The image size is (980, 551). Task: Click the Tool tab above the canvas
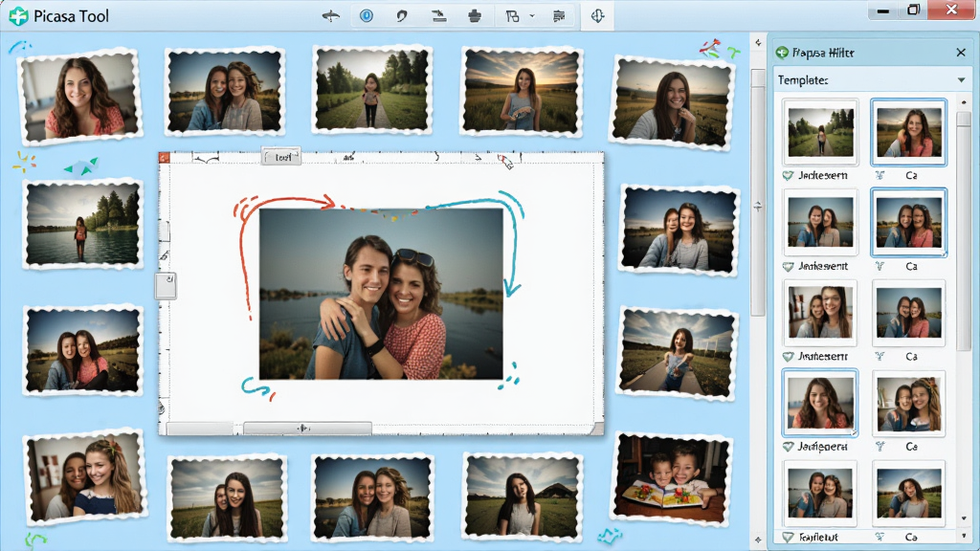(281, 157)
